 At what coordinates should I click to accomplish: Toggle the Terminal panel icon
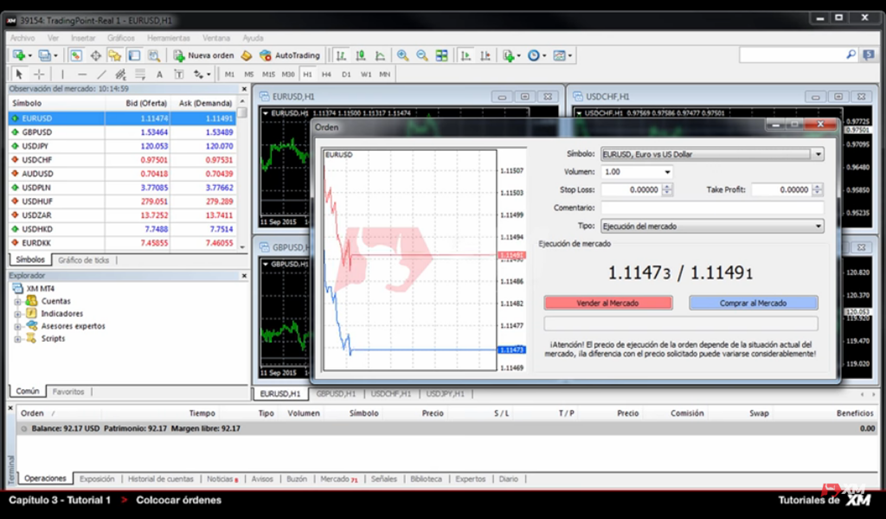coord(134,55)
